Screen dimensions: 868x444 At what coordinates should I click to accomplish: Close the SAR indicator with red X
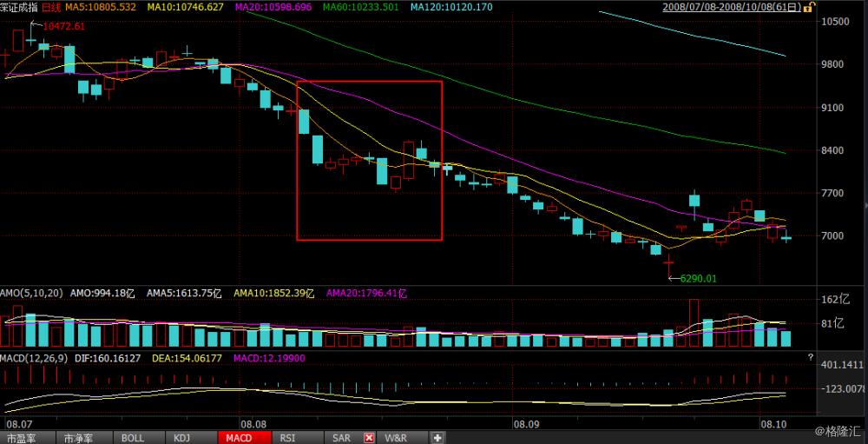click(369, 438)
